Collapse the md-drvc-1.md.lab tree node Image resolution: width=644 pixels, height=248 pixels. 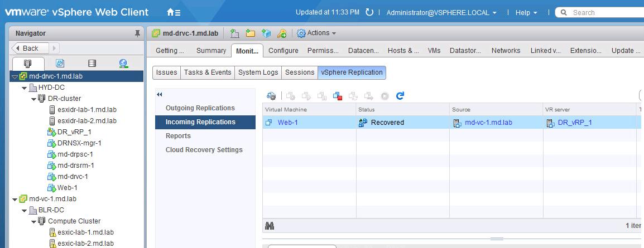coord(15,76)
